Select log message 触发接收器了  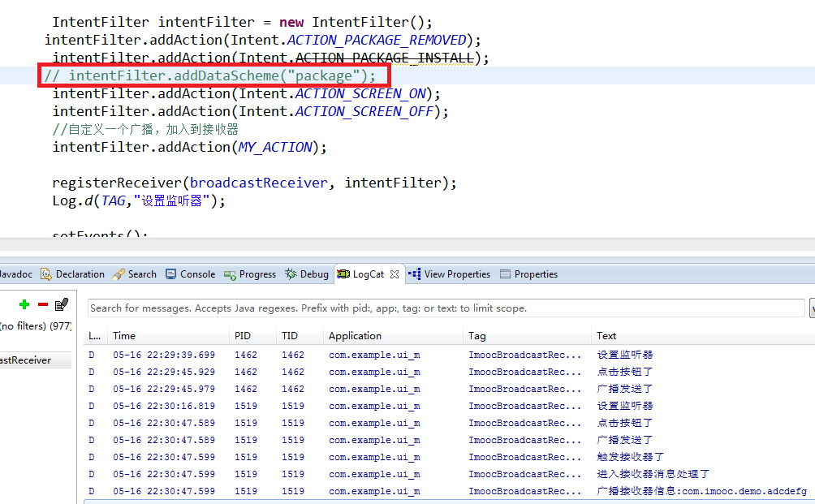point(631,457)
